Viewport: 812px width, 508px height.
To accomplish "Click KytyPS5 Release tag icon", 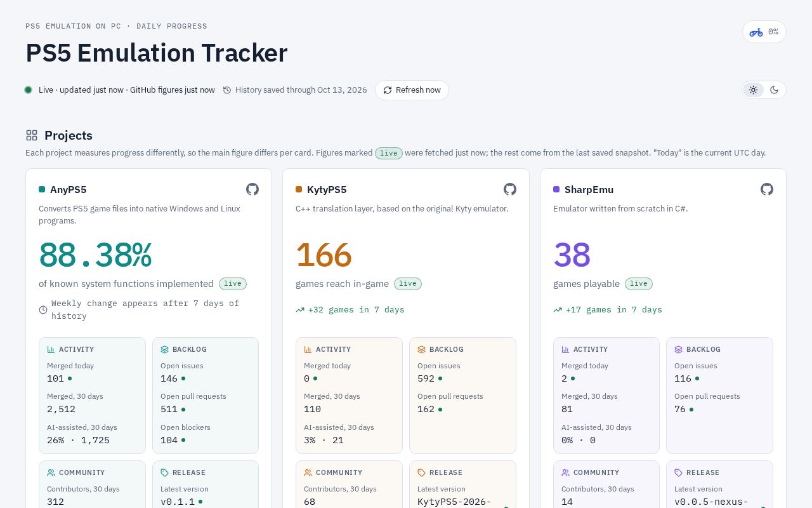I will (x=421, y=472).
